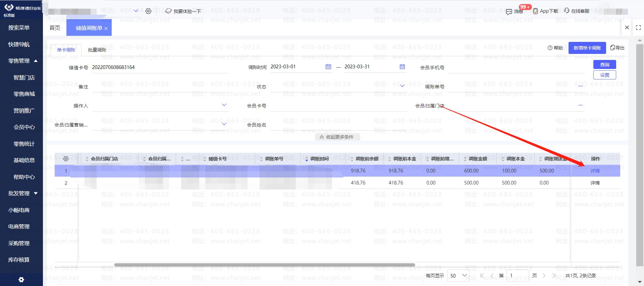Click the 备注 input field
This screenshot has height=286, width=644.
pos(160,86)
